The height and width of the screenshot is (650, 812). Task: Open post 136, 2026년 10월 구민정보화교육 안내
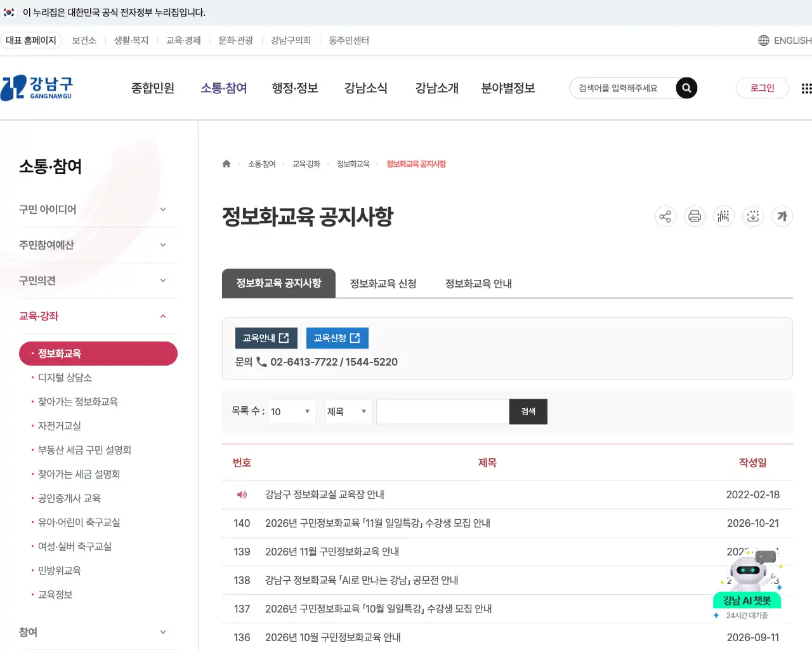[333, 637]
